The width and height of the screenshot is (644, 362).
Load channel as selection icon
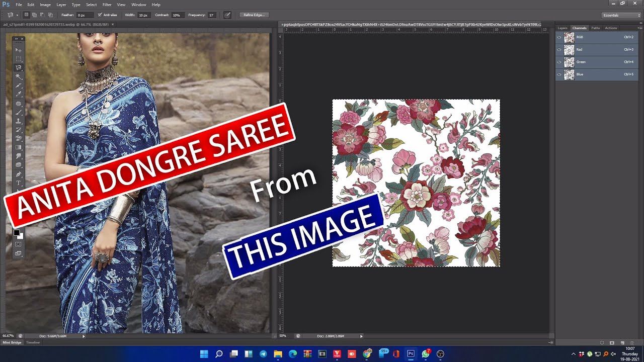pos(602,343)
